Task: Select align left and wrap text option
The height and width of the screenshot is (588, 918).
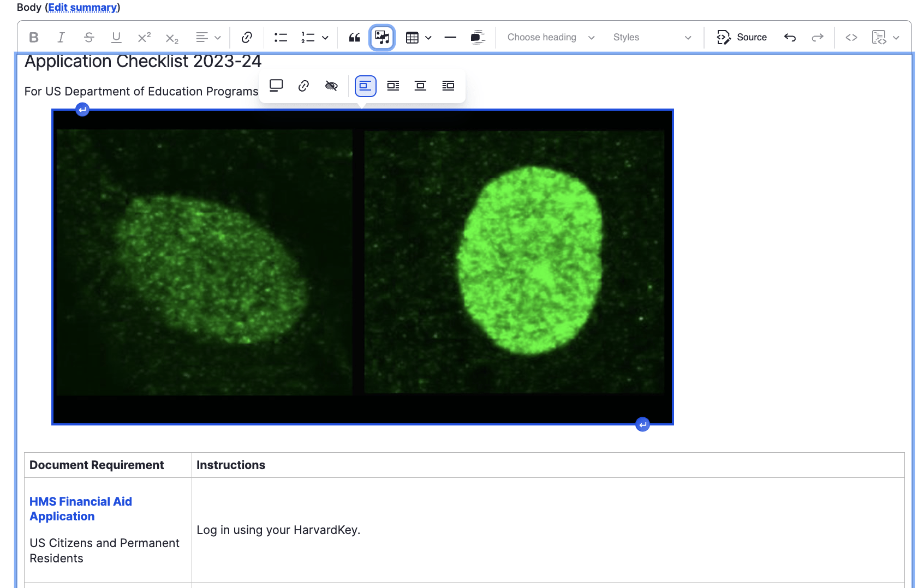Action: [393, 86]
